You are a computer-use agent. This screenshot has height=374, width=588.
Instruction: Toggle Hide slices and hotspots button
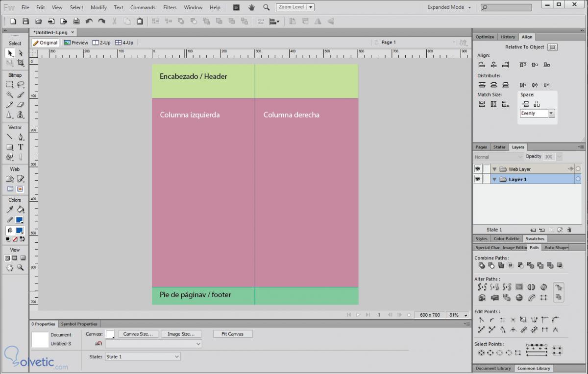pyautogui.click(x=10, y=189)
